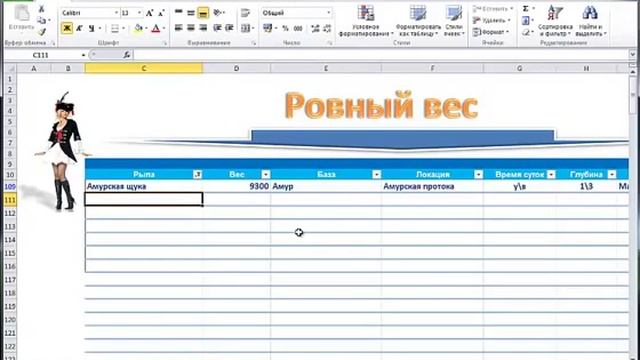Open Format as Table (Форматировать как таблицу)
This screenshot has width=640, height=360.
[418, 21]
